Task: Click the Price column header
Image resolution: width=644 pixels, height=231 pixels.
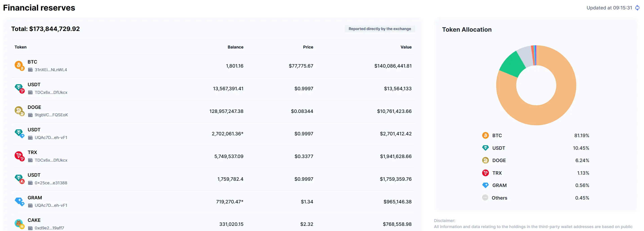Action: 308,47
